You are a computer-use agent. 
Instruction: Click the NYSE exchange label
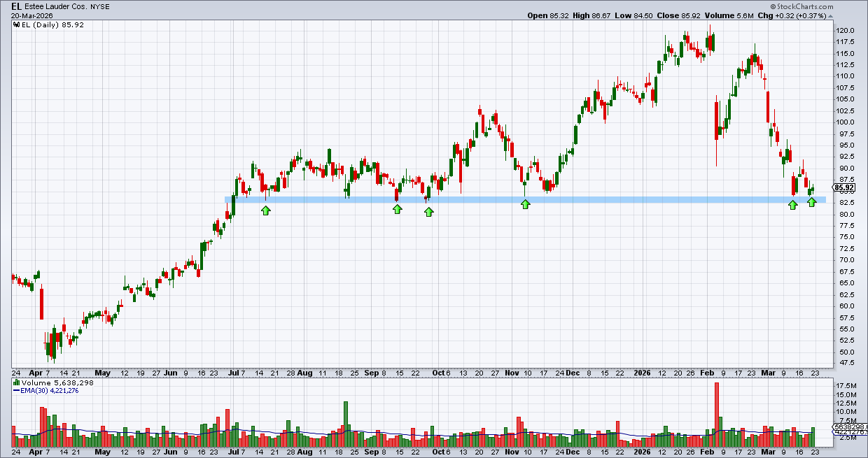tap(100, 7)
